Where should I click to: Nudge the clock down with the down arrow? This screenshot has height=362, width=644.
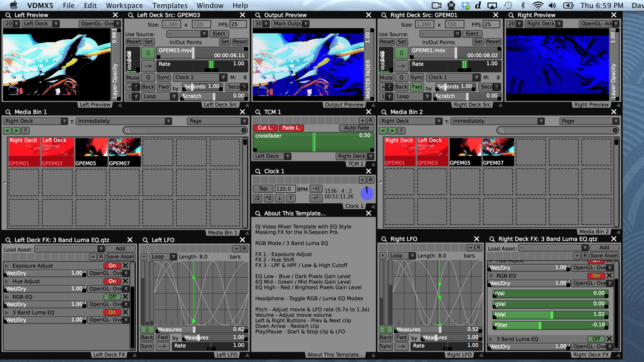click(279, 198)
